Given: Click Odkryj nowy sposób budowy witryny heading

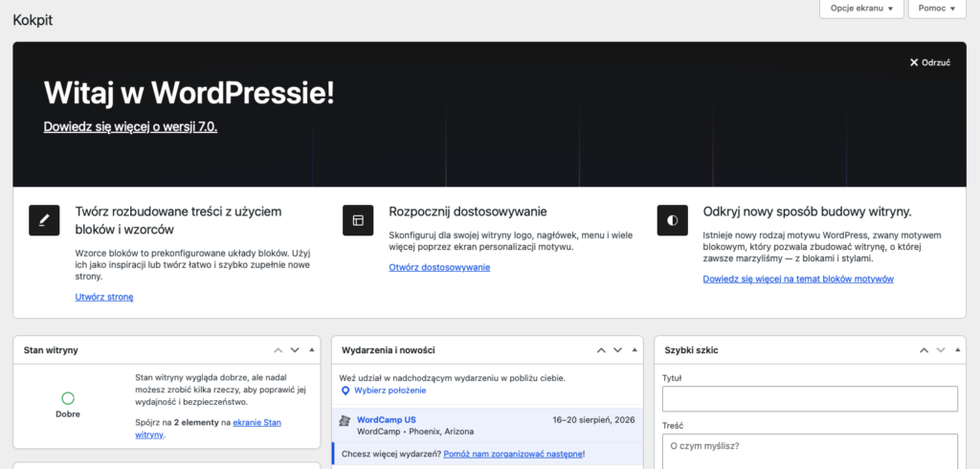Looking at the screenshot, I should point(807,212).
